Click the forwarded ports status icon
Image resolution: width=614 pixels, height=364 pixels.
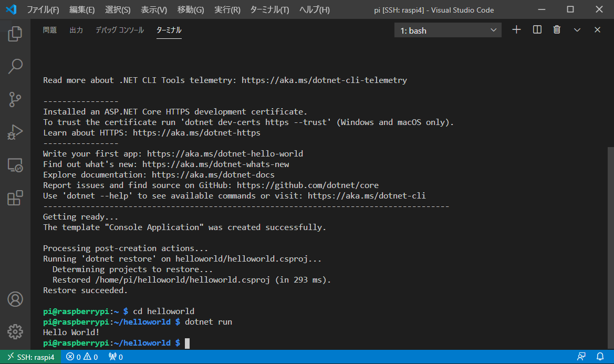coord(116,357)
